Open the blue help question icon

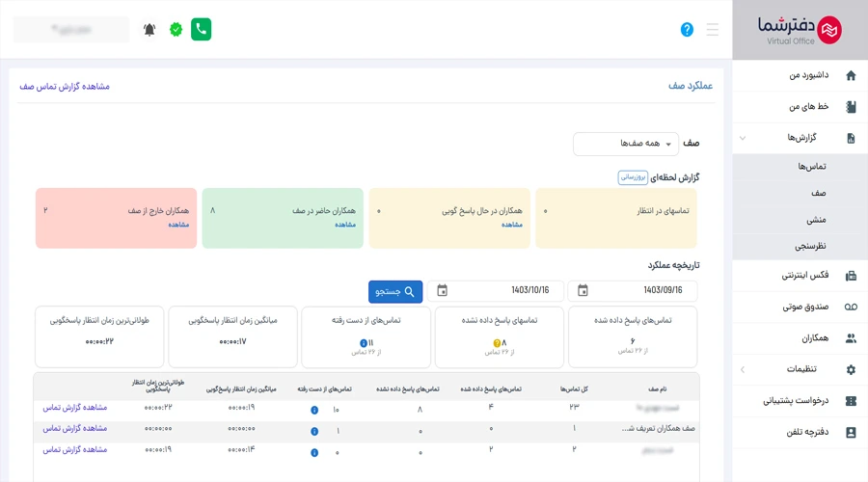[687, 29]
